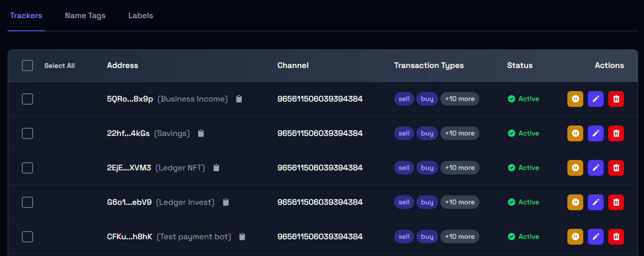Viewport: 644px width, 256px height.
Task: Copy the Business Income address
Action: 239,99
